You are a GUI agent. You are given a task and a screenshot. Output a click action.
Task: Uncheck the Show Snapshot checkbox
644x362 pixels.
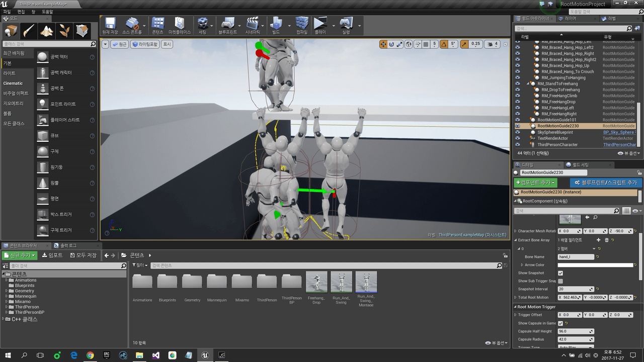click(561, 273)
